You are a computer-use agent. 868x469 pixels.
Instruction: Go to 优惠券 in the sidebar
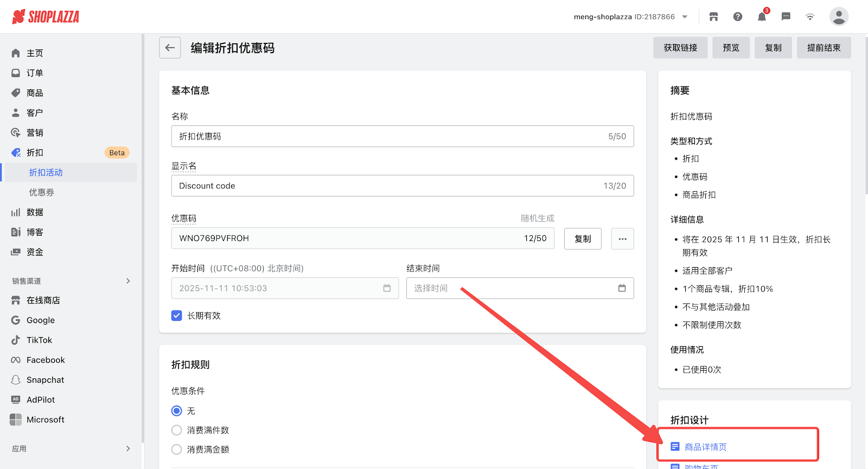(41, 192)
